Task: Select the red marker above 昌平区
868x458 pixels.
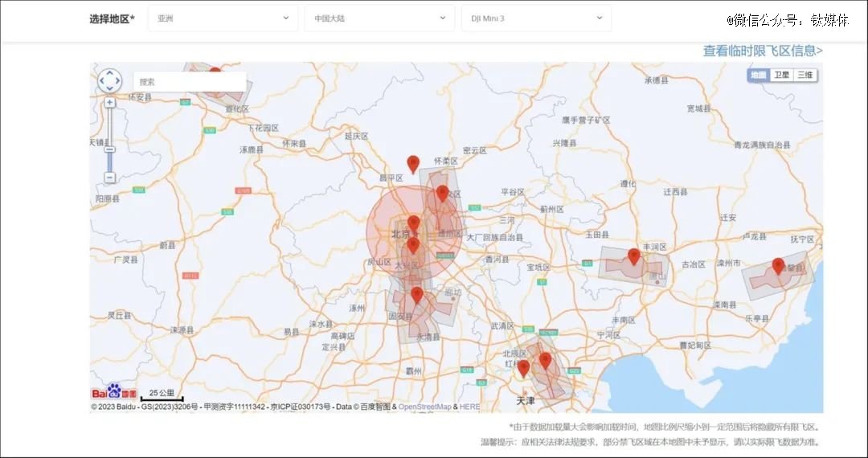Action: (413, 164)
